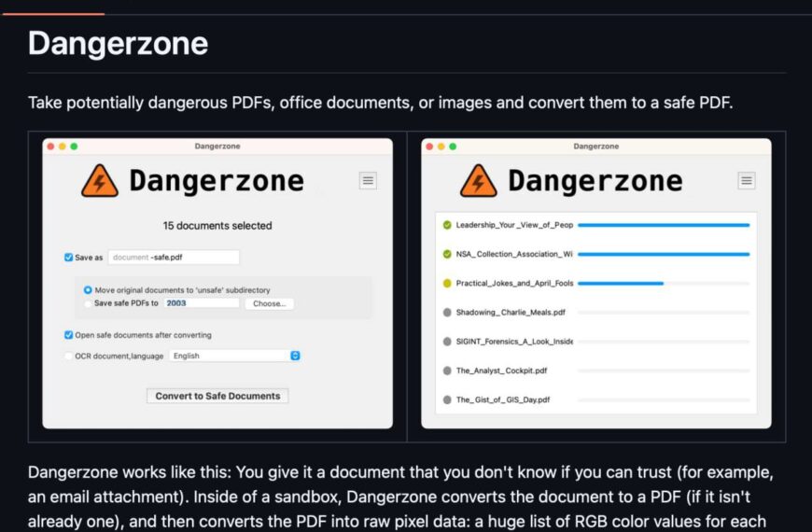This screenshot has height=532, width=812.
Task: Click gray status icon for Shadowing_Charlie_Meals.pdf
Action: coord(447,313)
